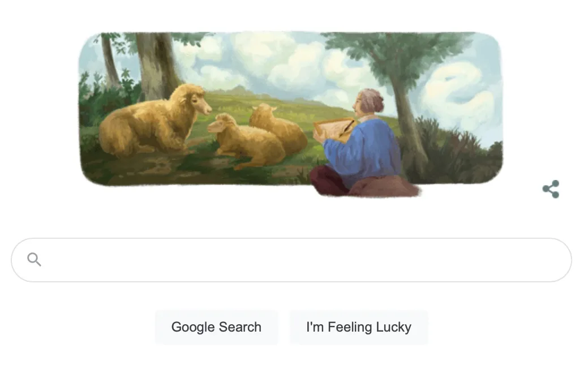Screen dimensions: 588x378
Task: Click the sketchpad held by the painter
Action: (334, 130)
